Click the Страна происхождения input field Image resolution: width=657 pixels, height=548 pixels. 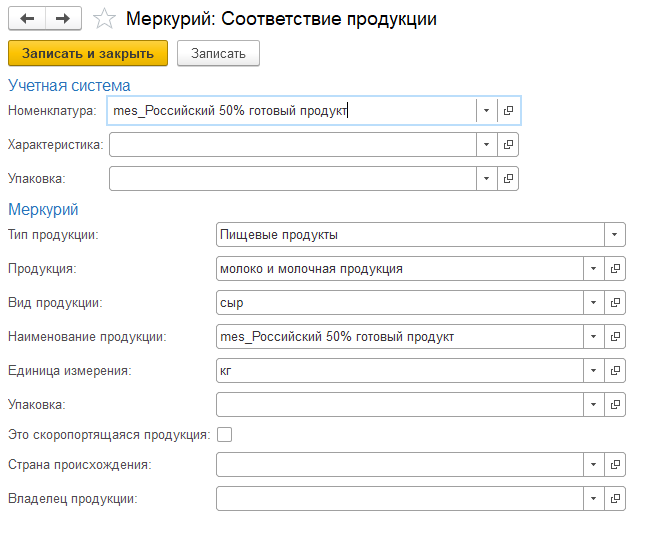point(398,465)
